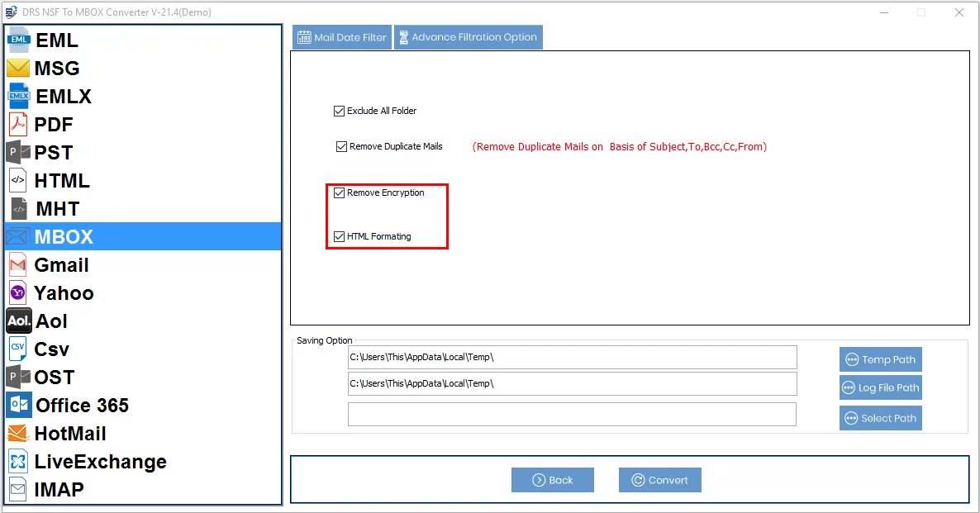This screenshot has height=513, width=980.
Task: Select OST label in format list
Action: [x=55, y=378]
